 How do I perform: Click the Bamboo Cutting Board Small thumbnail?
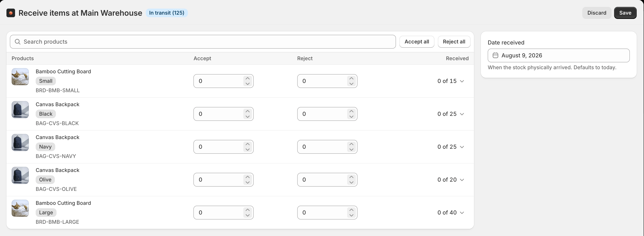click(20, 77)
